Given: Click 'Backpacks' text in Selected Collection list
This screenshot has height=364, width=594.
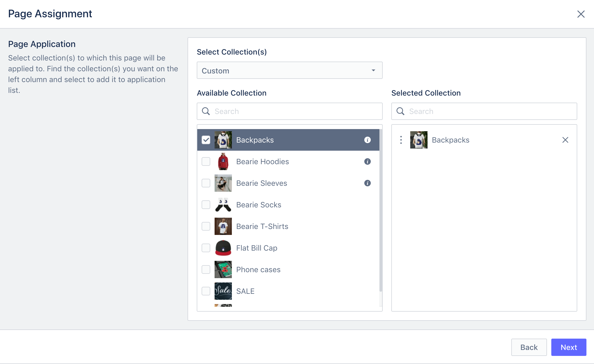Looking at the screenshot, I should point(450,140).
